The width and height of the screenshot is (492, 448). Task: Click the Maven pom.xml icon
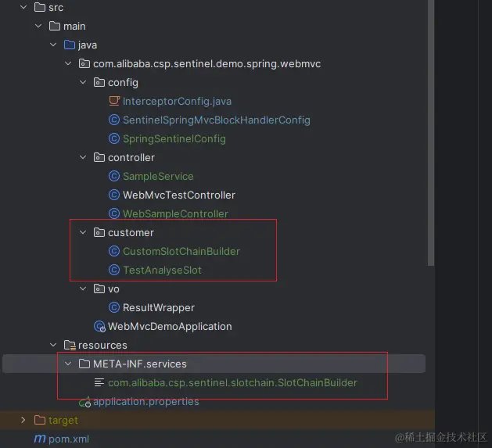[40, 439]
